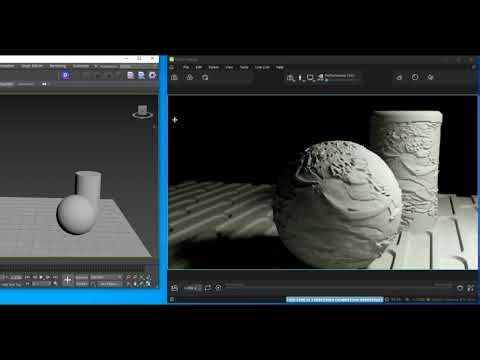Click the Key Filters button in 3ds Max
Viewport: 480px width, 360px height.
109,284
